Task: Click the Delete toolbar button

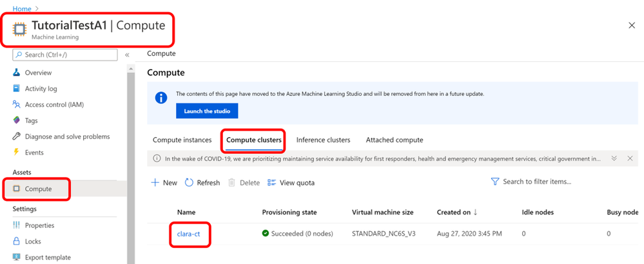Action: click(244, 183)
